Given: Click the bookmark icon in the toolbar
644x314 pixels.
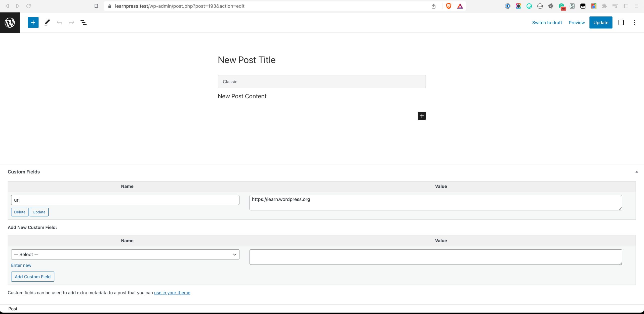Looking at the screenshot, I should (96, 6).
